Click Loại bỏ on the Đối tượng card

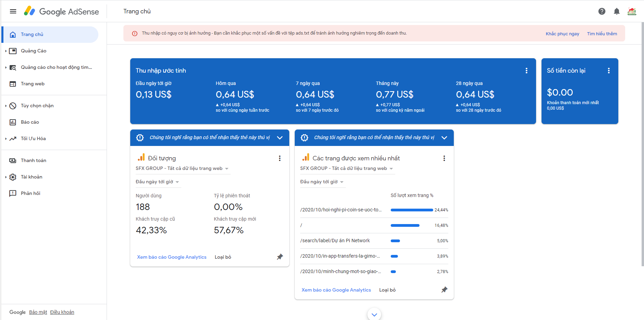pos(223,257)
